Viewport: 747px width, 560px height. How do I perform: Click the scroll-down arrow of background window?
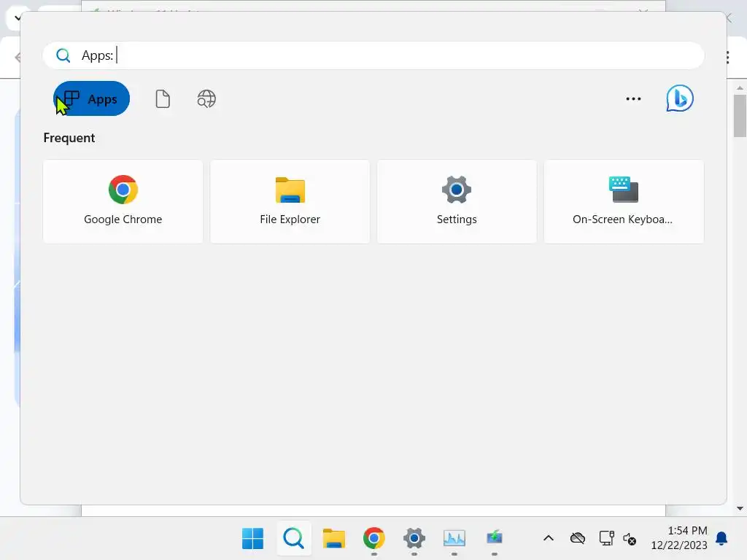[740, 508]
